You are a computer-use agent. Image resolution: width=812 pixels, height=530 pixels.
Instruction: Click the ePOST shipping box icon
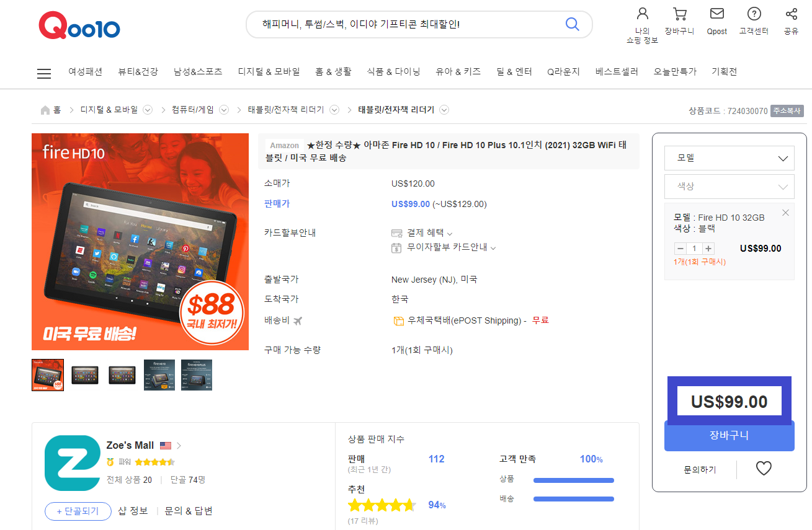[x=399, y=321]
